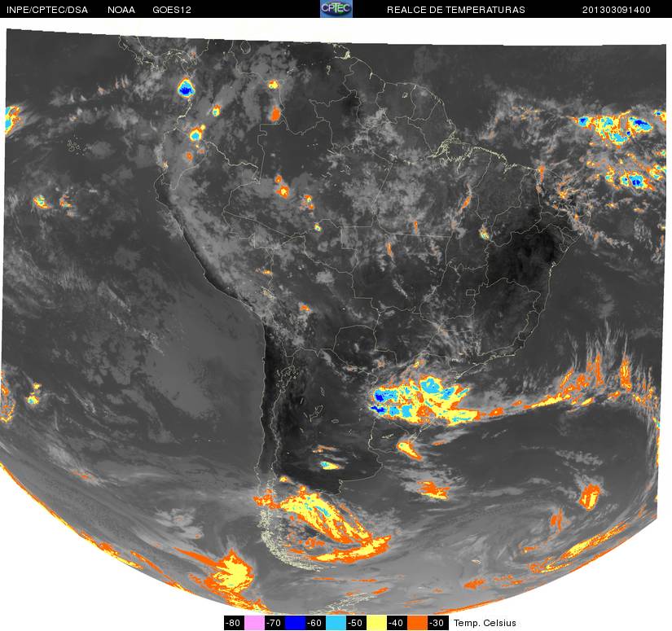Click the GOES12 satellite label
The image size is (672, 631).
coord(172,10)
